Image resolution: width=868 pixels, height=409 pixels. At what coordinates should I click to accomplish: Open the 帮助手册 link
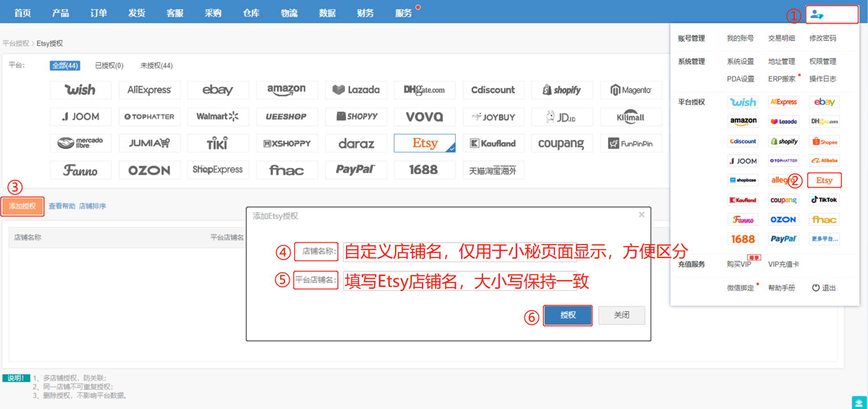[781, 288]
